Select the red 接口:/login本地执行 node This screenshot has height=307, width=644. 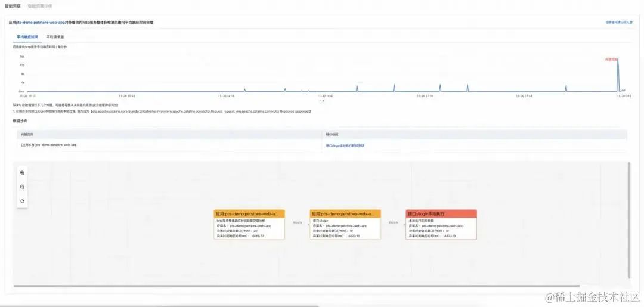pyautogui.click(x=441, y=225)
